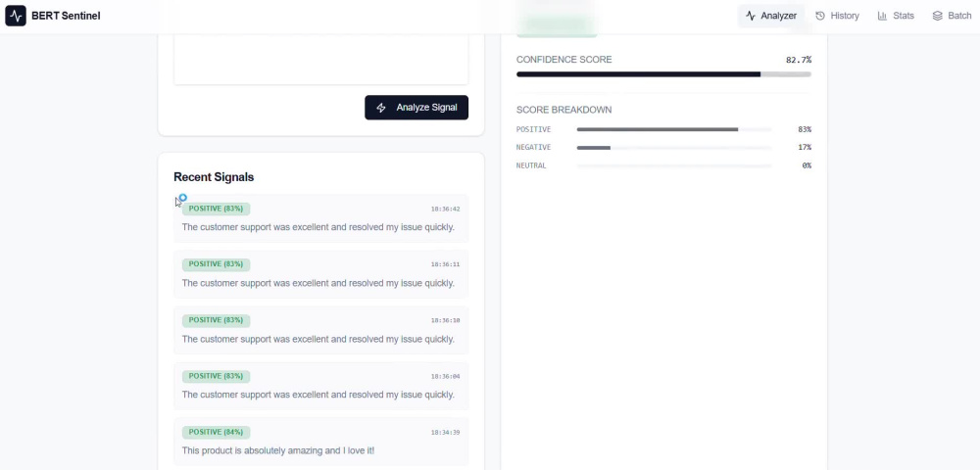Click the Stats bar chart icon
Screen dimensions: 980x470
click(882, 16)
